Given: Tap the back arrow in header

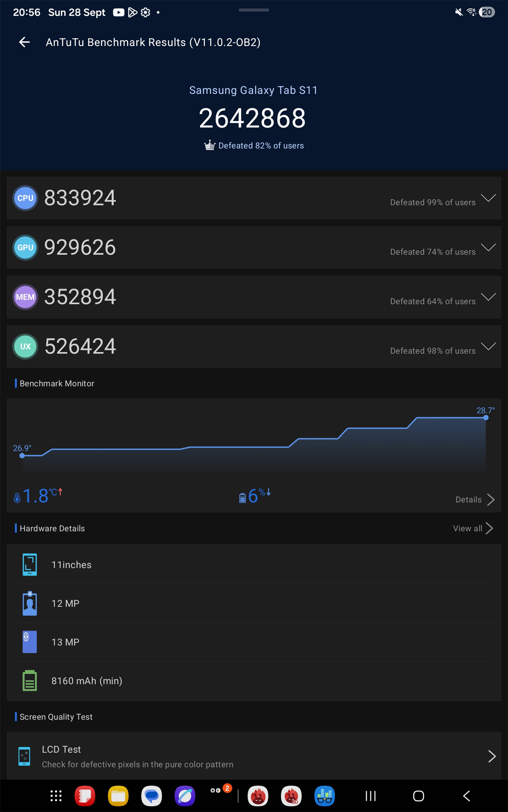Looking at the screenshot, I should coord(24,42).
